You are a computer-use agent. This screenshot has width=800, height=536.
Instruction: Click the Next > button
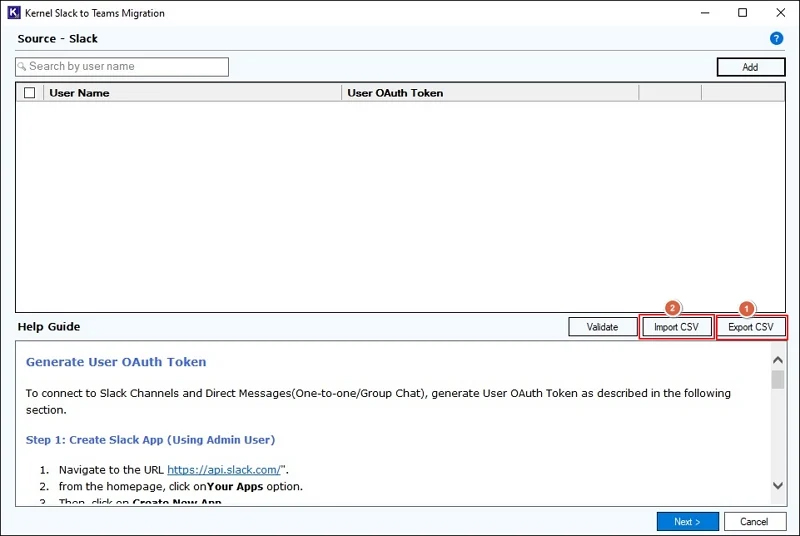coord(687,521)
